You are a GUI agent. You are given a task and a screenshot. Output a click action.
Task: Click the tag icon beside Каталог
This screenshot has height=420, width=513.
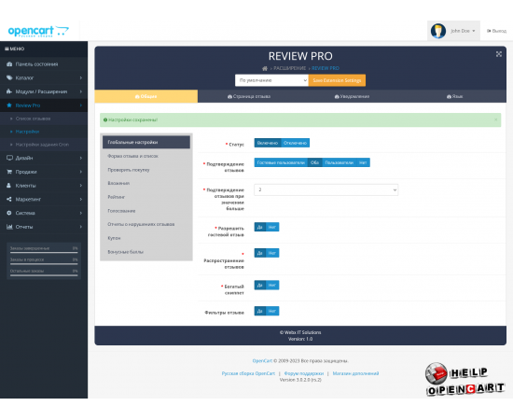[x=9, y=77]
